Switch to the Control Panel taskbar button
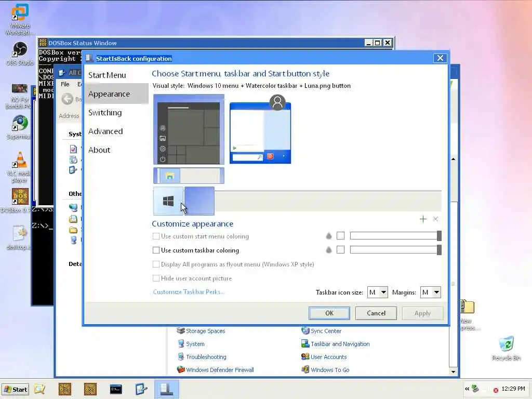 (x=141, y=389)
